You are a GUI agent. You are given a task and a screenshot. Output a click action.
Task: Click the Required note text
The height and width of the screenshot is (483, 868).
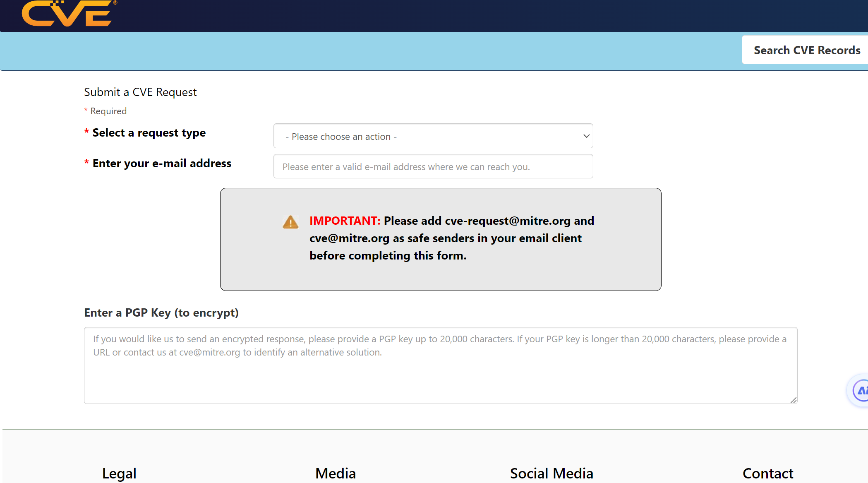[x=108, y=111]
